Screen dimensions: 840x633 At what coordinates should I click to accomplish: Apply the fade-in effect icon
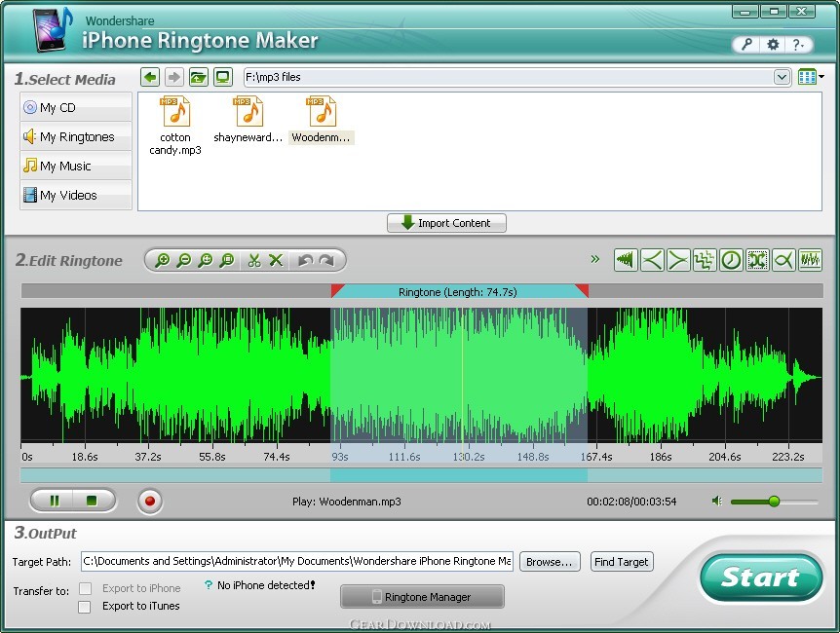pos(652,260)
